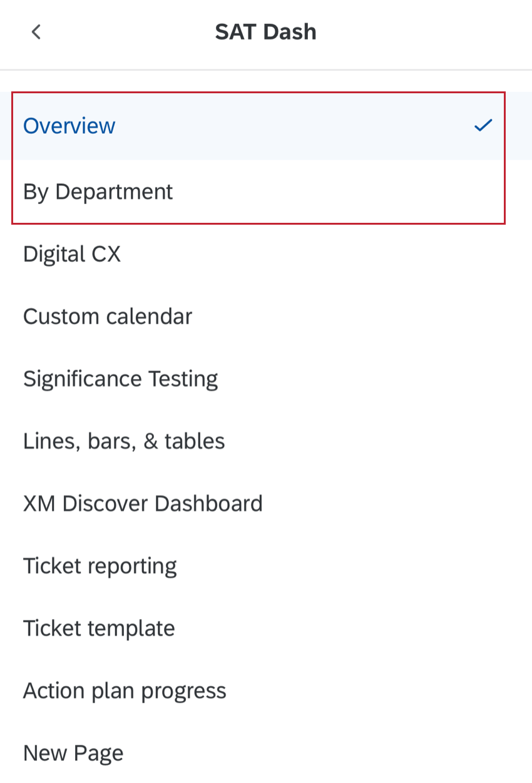The width and height of the screenshot is (532, 783).
Task: Choose By Department from the page list
Action: click(98, 192)
